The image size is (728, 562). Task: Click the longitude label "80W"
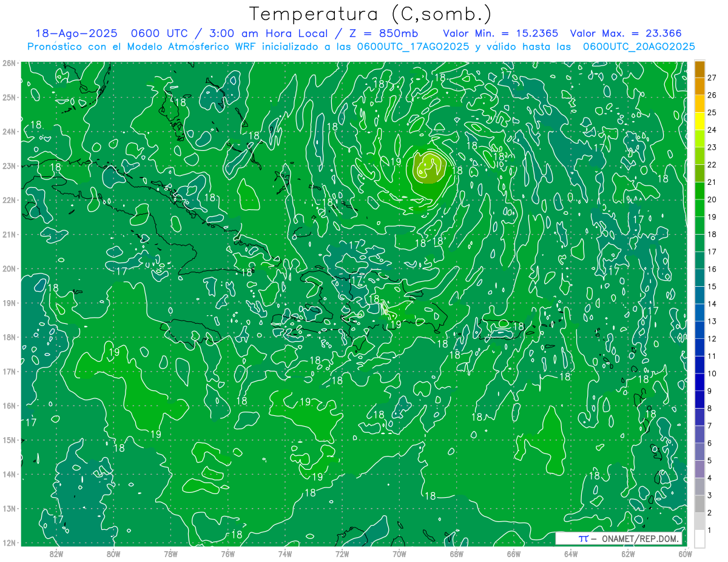pyautogui.click(x=113, y=554)
